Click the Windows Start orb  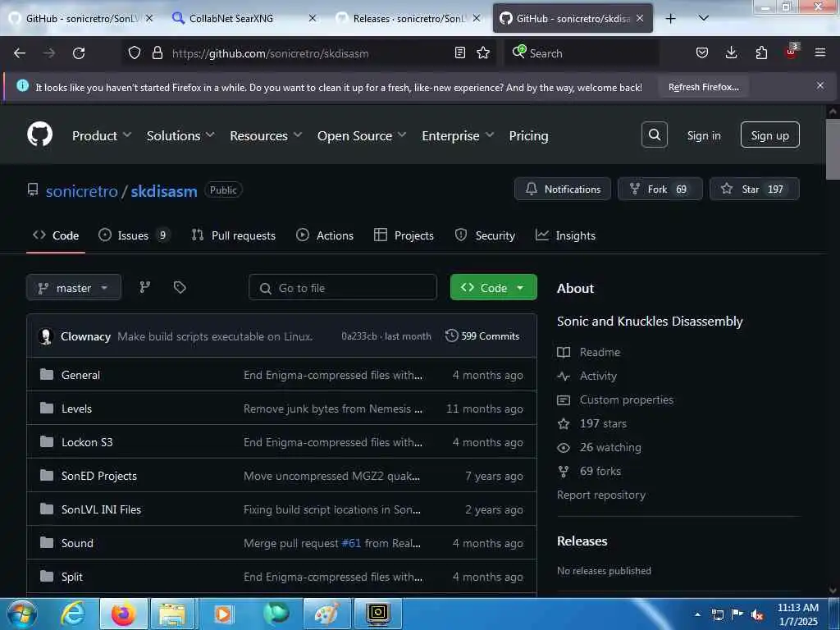point(21,614)
